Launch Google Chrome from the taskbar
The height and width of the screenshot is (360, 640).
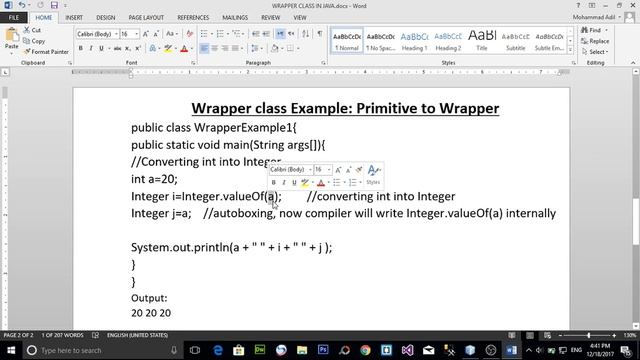[365, 350]
